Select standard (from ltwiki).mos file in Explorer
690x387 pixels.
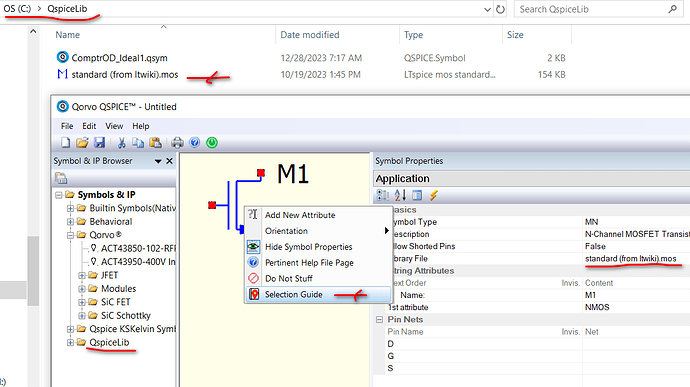coord(125,74)
